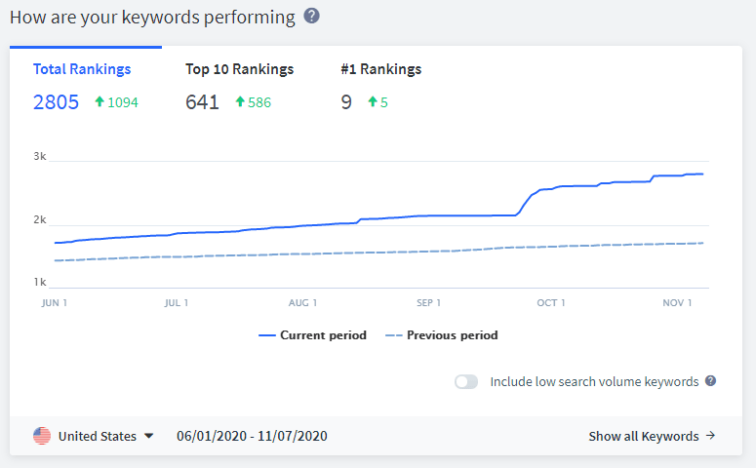Open the 06/01/2020 - 11/07/2020 date range picker
Screen dimensions: 756x468
tap(252, 436)
